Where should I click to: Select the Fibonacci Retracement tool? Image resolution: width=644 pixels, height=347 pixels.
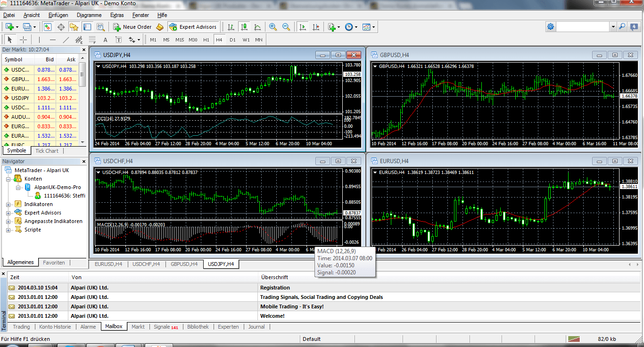pos(92,40)
